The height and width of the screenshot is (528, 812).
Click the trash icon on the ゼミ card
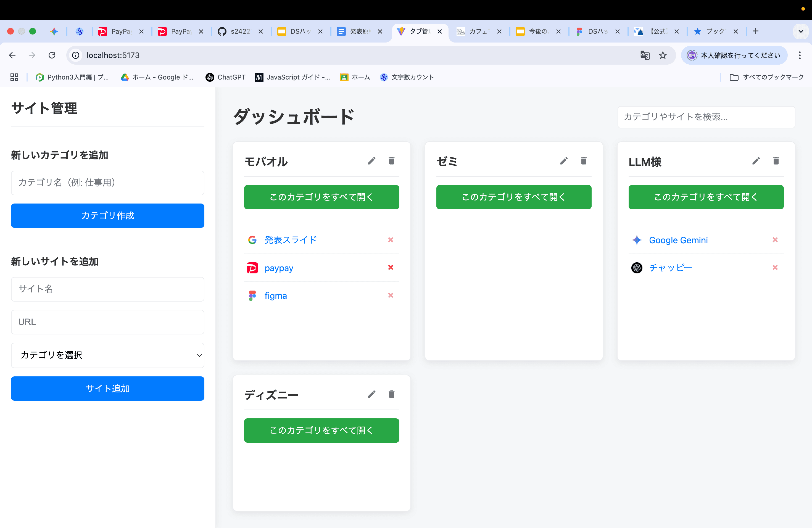584,161
